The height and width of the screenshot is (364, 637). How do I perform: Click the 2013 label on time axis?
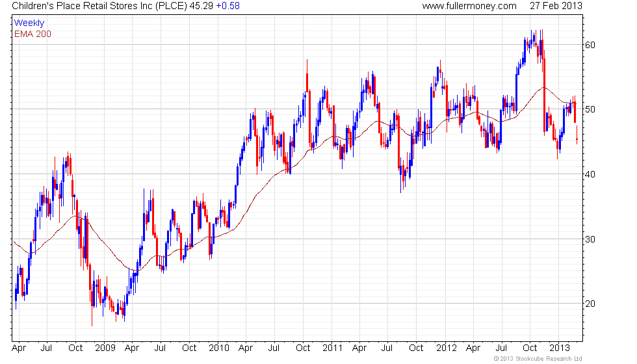point(560,348)
